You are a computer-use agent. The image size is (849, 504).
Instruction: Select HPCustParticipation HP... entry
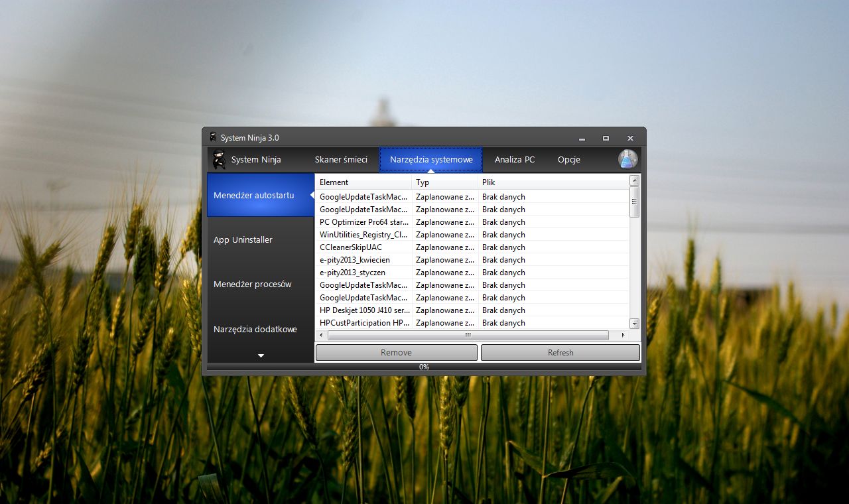click(x=472, y=322)
